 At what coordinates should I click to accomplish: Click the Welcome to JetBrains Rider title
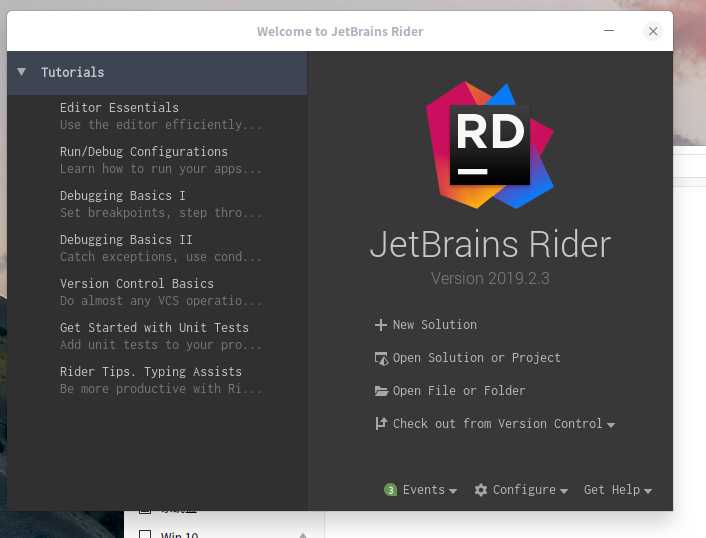click(340, 32)
